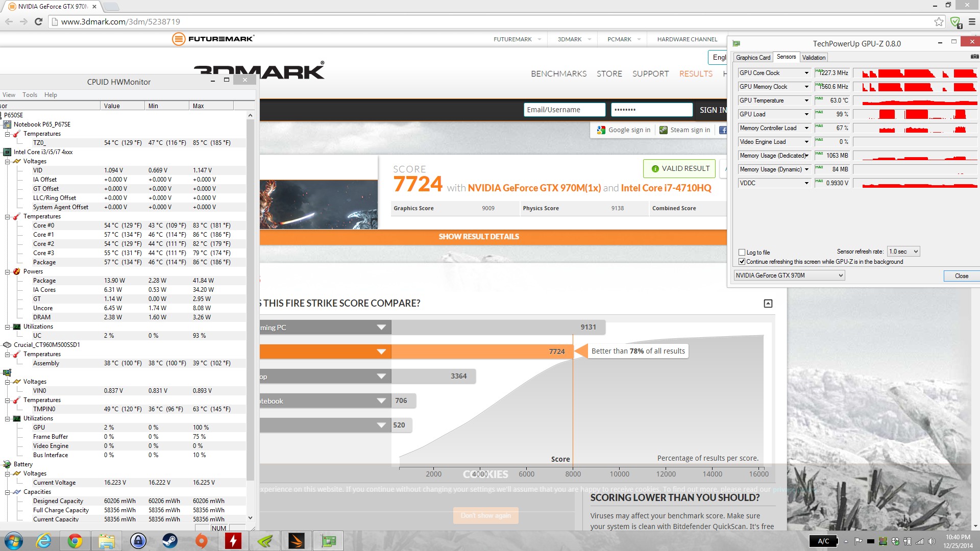Click the HWMonitor vertical scrollbar down arrow
Screen dimensions: 980x551
click(250, 518)
